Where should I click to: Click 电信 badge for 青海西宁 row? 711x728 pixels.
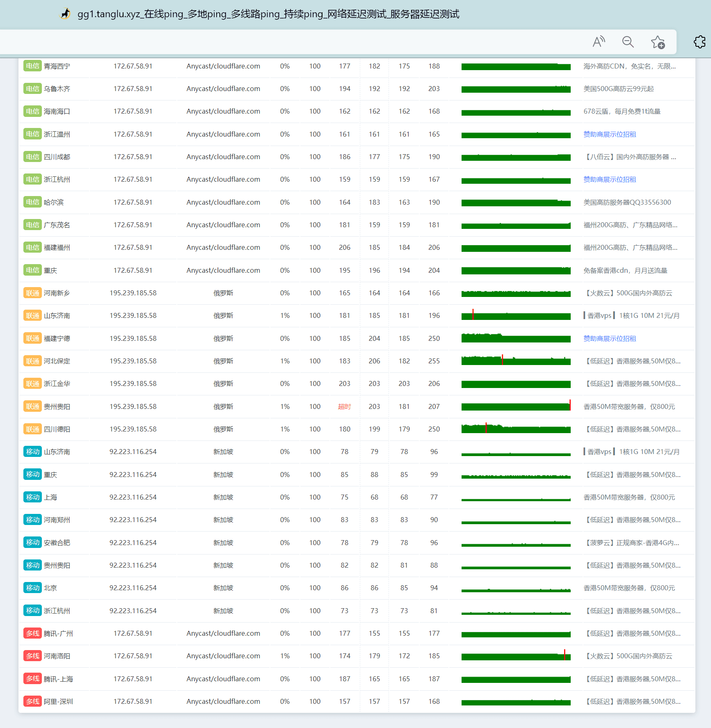[x=32, y=66]
